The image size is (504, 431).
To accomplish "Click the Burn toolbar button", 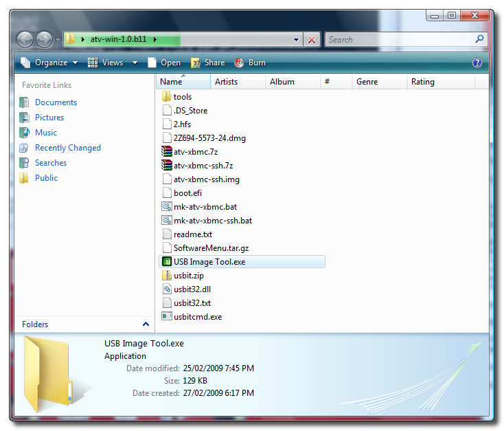I will tap(251, 63).
